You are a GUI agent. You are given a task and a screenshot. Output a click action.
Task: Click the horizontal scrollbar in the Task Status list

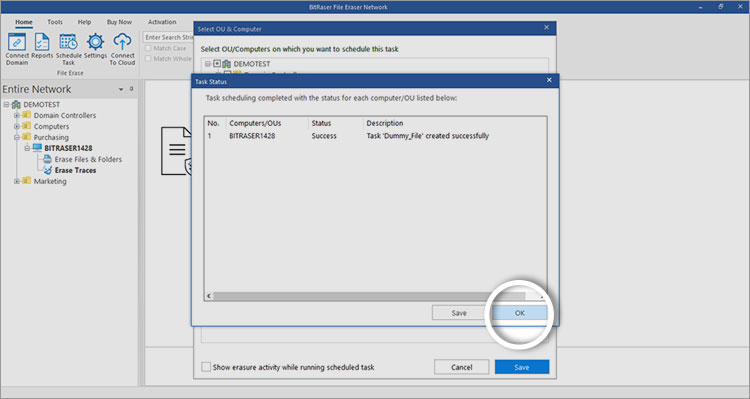tap(369, 296)
